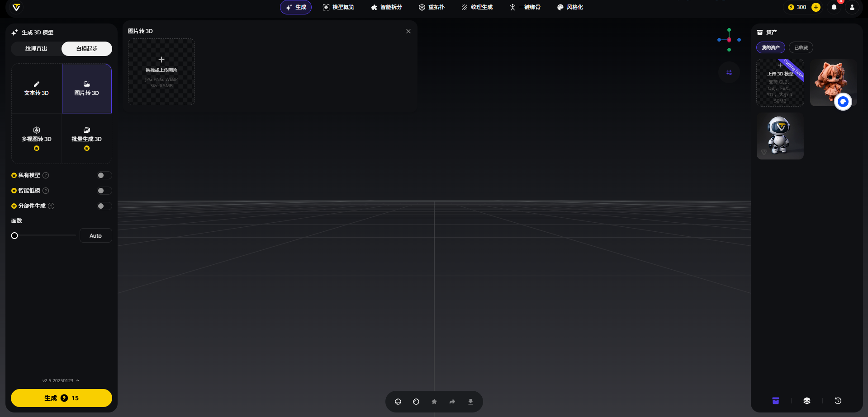Open generation history via the clock icon
Image resolution: width=868 pixels, height=417 pixels.
pos(838,401)
